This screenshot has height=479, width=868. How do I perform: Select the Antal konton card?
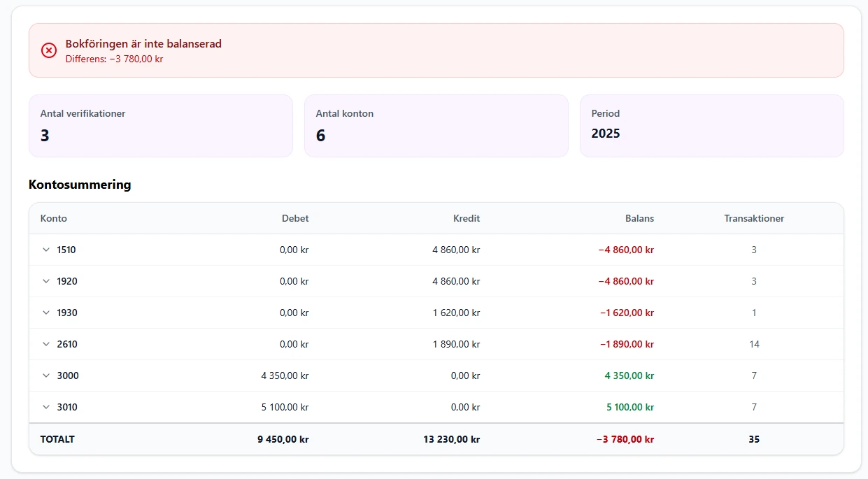pos(436,126)
